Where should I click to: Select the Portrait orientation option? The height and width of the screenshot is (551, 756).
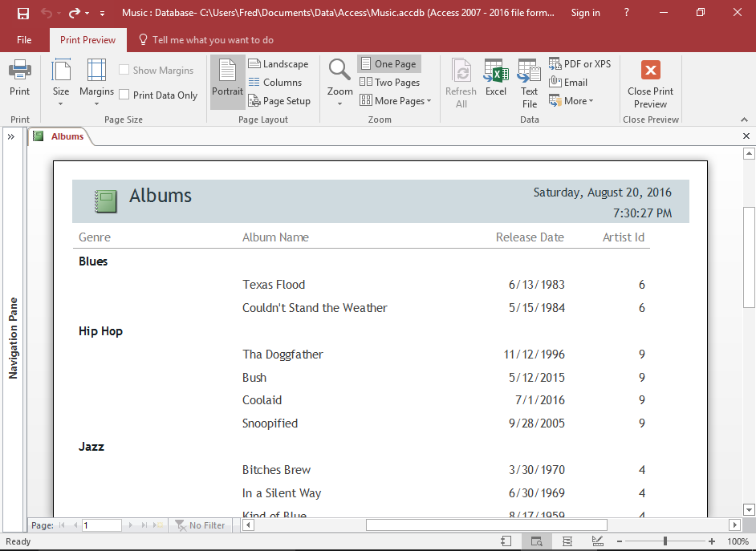227,81
